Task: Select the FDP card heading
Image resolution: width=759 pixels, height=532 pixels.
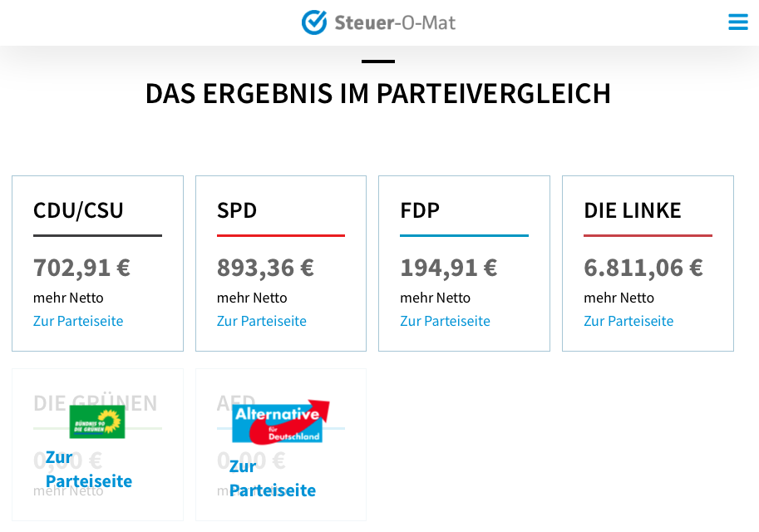Action: click(x=420, y=210)
